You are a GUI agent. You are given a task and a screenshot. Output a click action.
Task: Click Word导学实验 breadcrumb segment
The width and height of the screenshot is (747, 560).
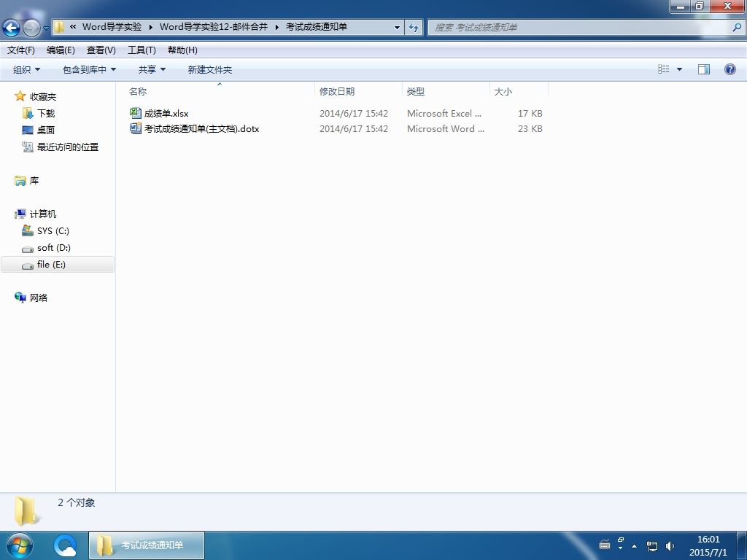pyautogui.click(x=112, y=27)
